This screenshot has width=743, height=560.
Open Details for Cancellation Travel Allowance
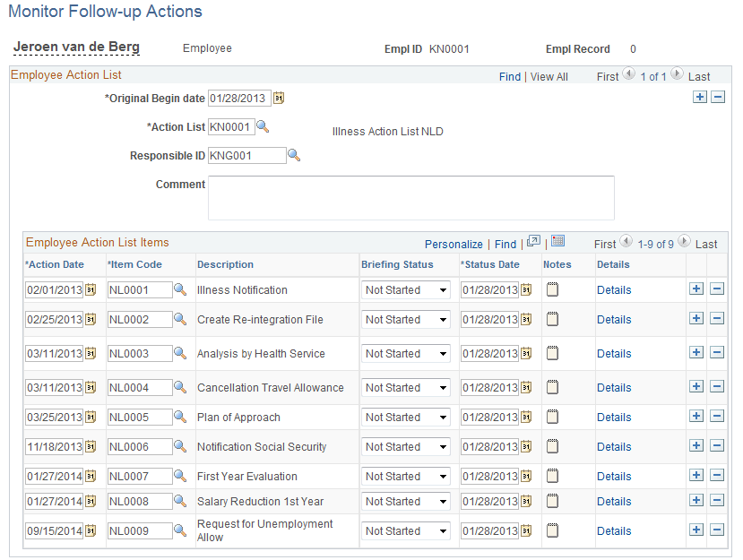614,387
